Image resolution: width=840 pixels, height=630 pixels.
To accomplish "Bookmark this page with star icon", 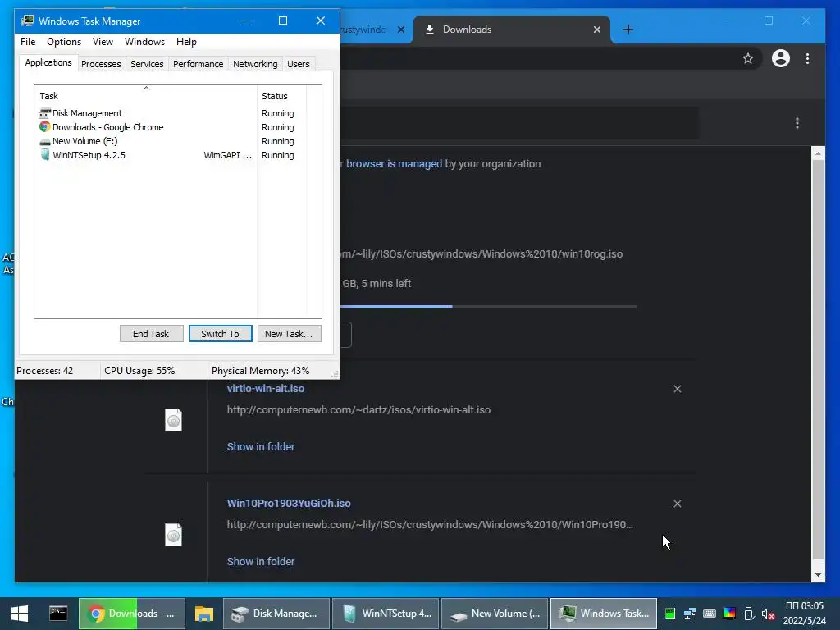I will point(748,58).
